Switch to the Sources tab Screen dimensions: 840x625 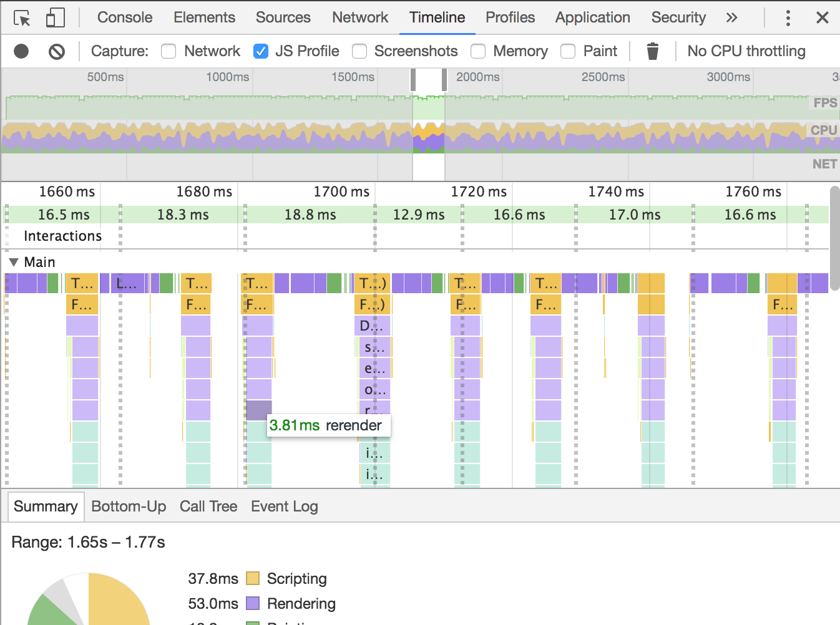coord(283,17)
